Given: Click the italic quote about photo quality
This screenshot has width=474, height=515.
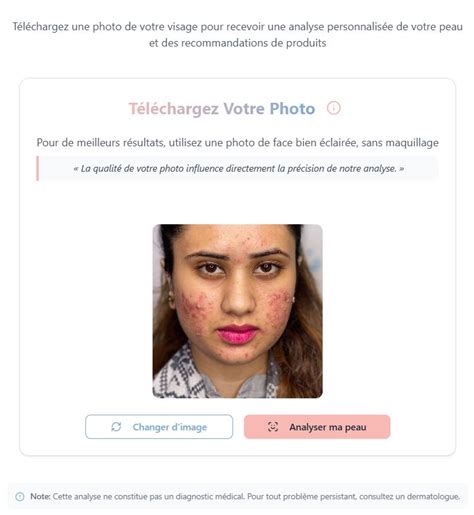Looking at the screenshot, I should point(238,168).
